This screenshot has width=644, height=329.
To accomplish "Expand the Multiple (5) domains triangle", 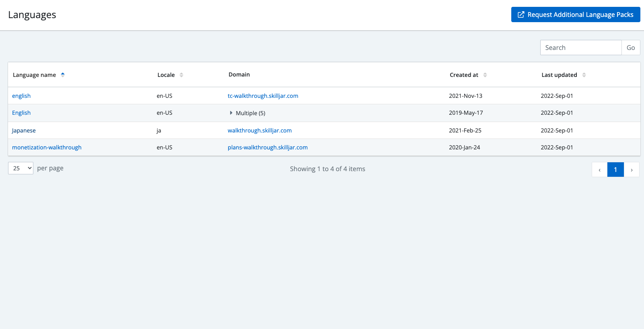I will coord(231,113).
